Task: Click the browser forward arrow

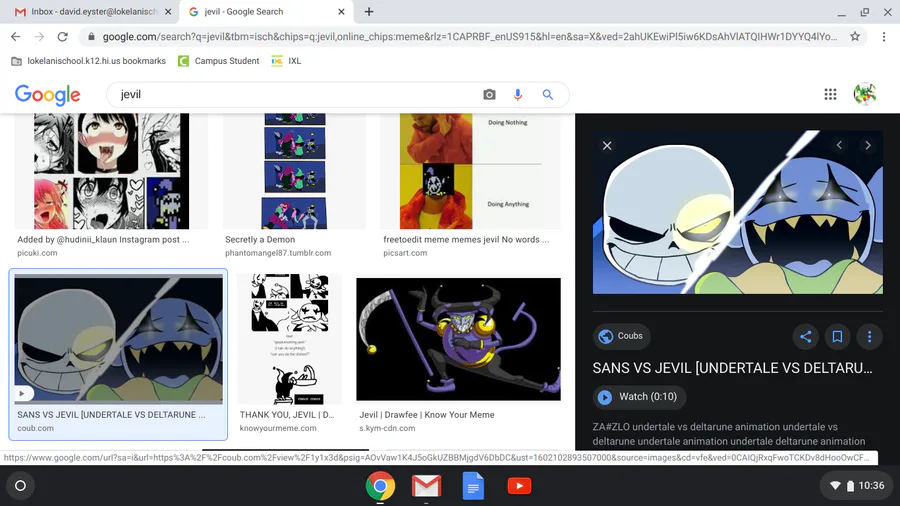Action: point(39,37)
